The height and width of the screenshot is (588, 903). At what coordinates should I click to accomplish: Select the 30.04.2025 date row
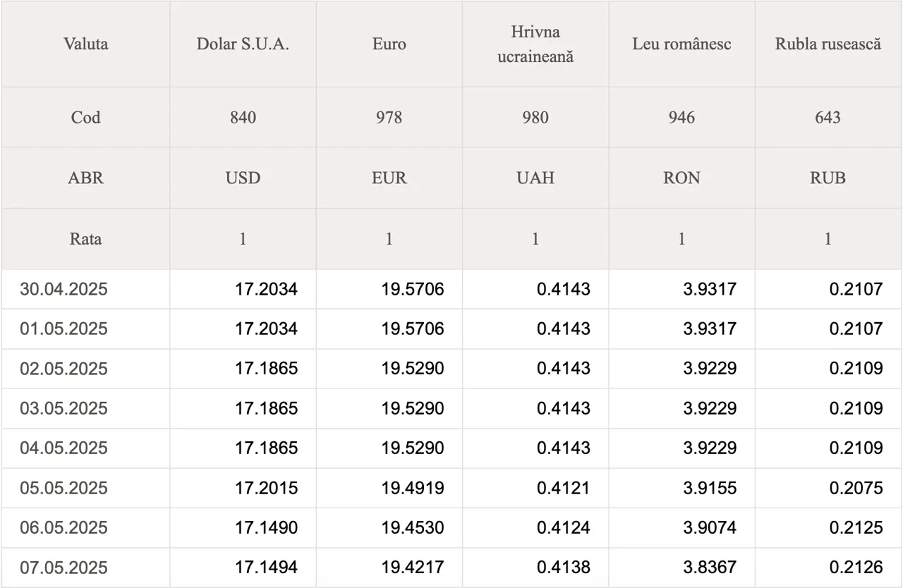tap(451, 289)
